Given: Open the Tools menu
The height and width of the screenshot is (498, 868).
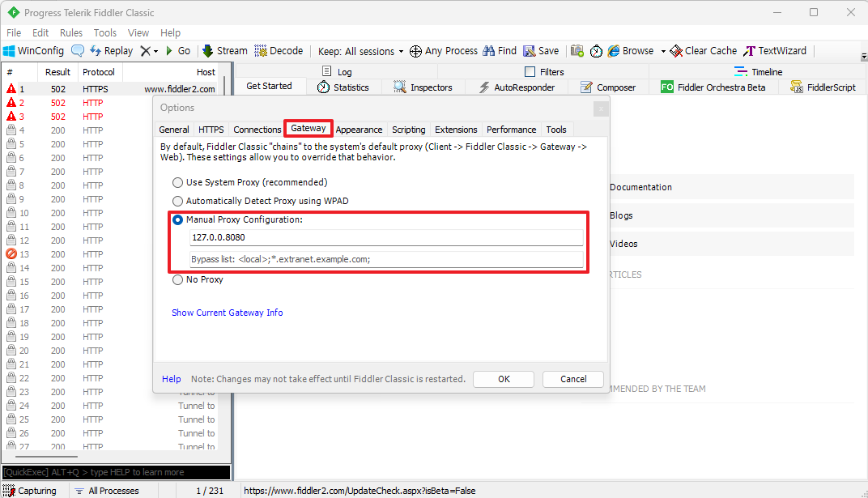Looking at the screenshot, I should [105, 32].
